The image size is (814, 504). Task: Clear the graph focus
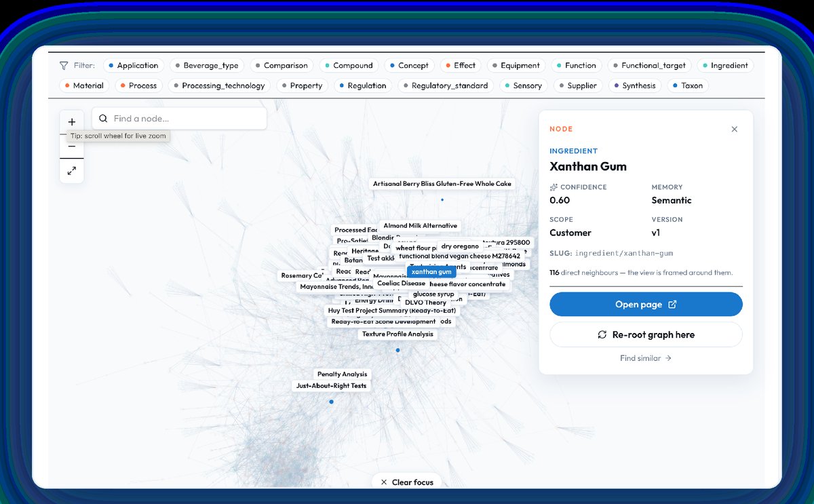(x=406, y=482)
